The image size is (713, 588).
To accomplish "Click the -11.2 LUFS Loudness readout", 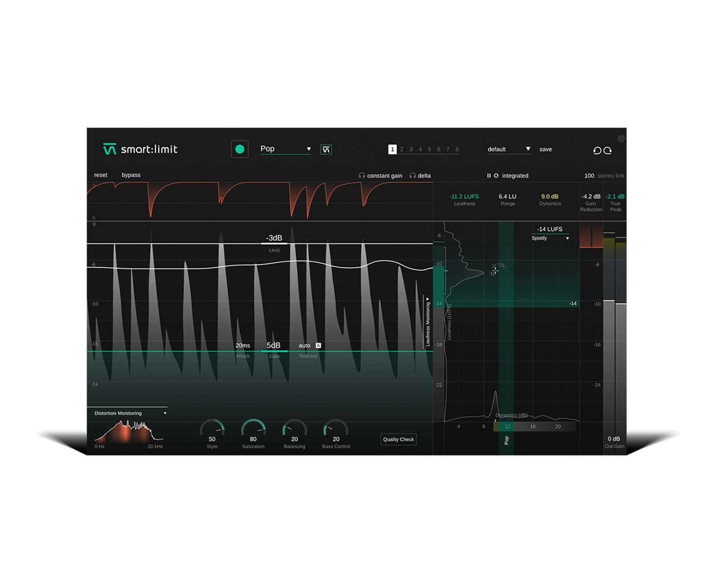I will click(464, 196).
